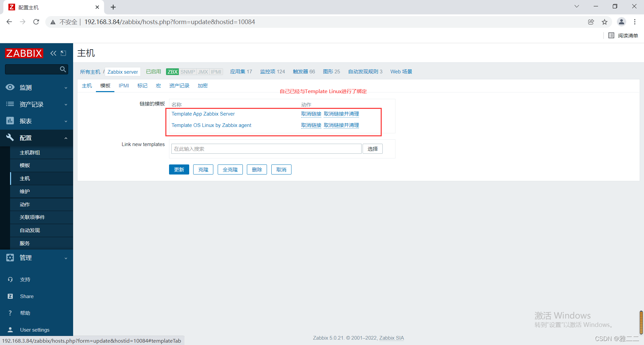
Task: Expand the 监测 menu chevron
Action: pyautogui.click(x=66, y=88)
